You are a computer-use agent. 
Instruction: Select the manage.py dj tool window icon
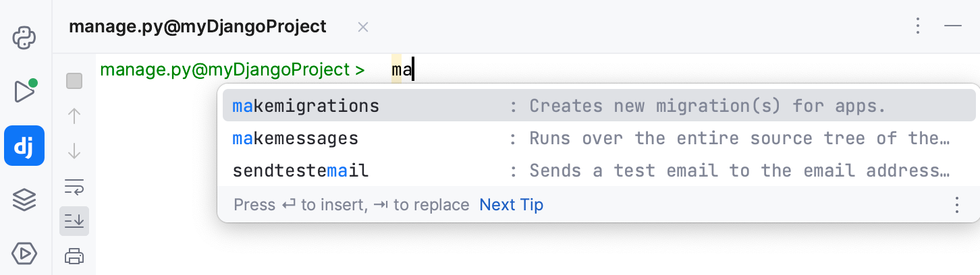click(x=24, y=145)
